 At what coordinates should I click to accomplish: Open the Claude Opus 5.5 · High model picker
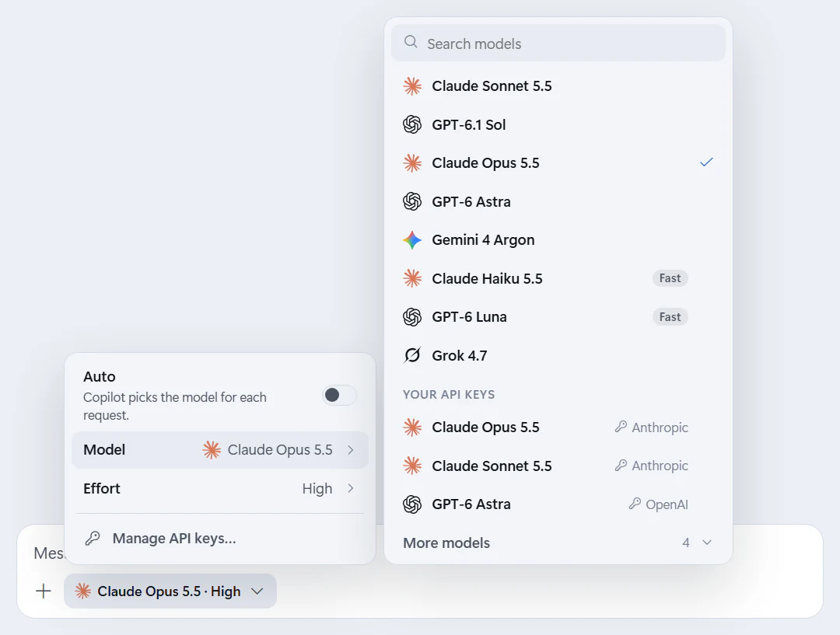[170, 591]
